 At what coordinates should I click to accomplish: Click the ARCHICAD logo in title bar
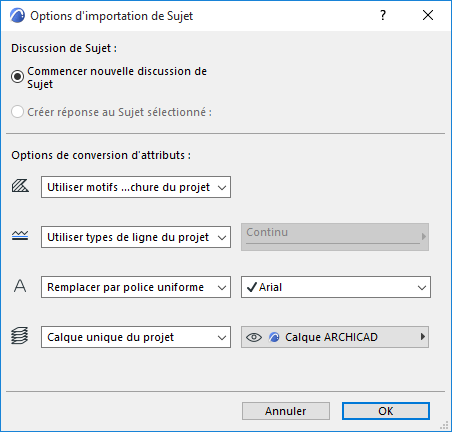click(17, 16)
